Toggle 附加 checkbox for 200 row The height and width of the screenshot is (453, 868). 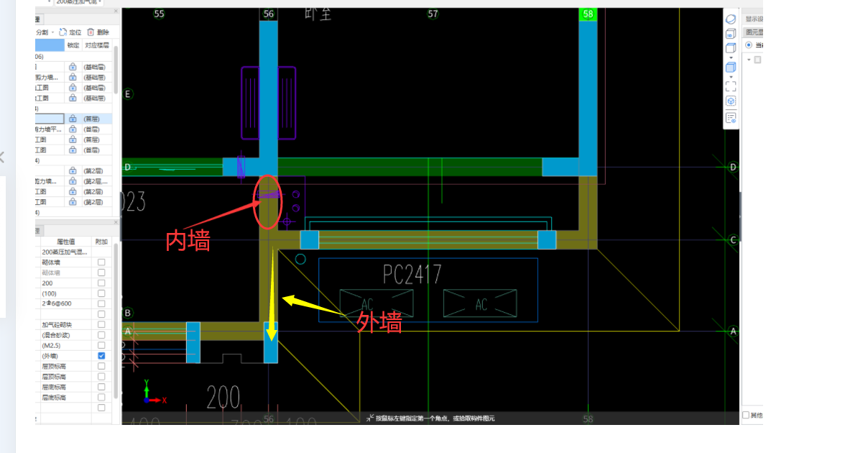101,283
